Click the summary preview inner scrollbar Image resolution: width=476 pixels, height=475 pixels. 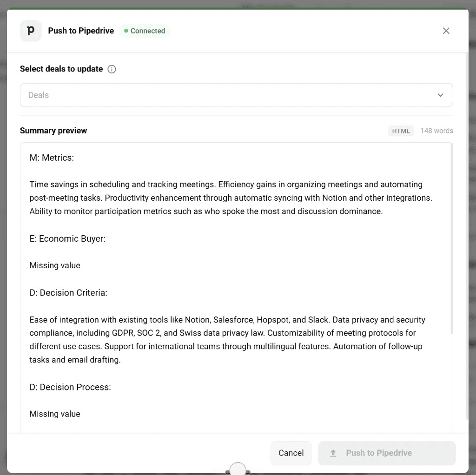point(452,238)
